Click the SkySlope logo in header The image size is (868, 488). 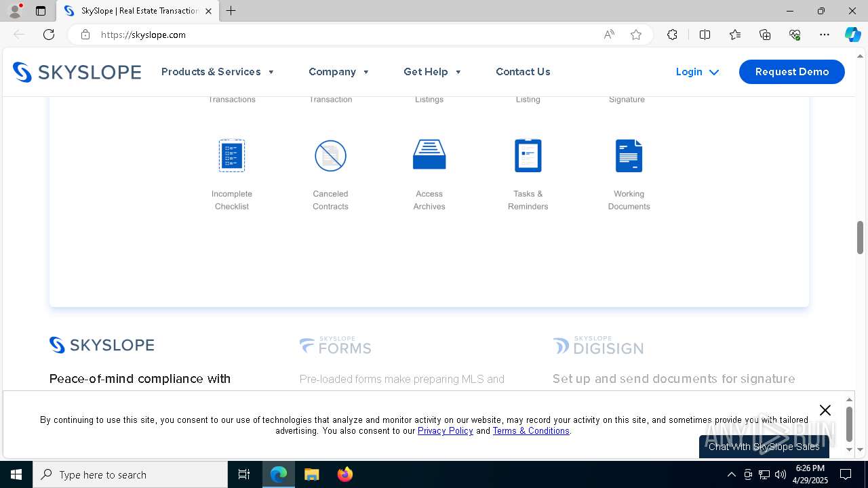click(77, 72)
